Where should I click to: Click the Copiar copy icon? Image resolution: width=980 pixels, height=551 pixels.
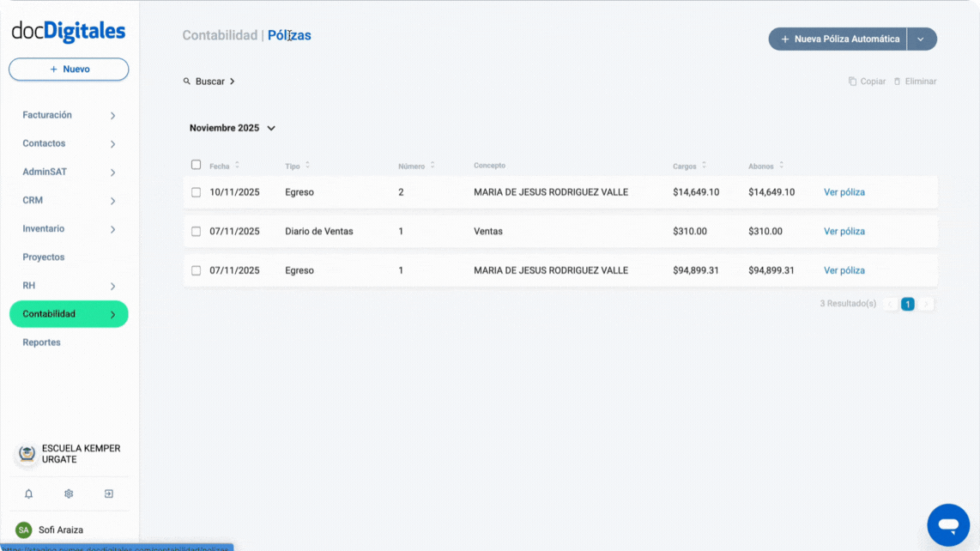tap(851, 81)
